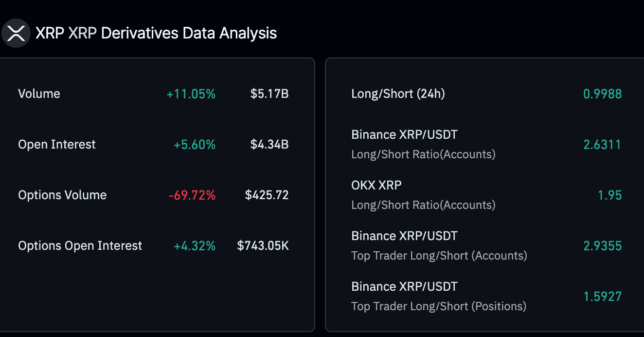
Task: Select the OKX XRP row label
Action: click(376, 185)
